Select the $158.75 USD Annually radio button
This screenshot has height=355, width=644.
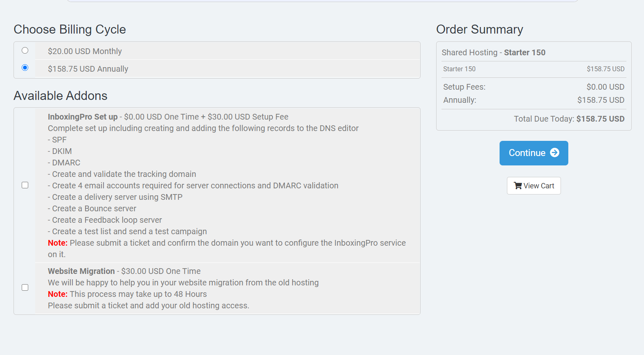(x=25, y=68)
